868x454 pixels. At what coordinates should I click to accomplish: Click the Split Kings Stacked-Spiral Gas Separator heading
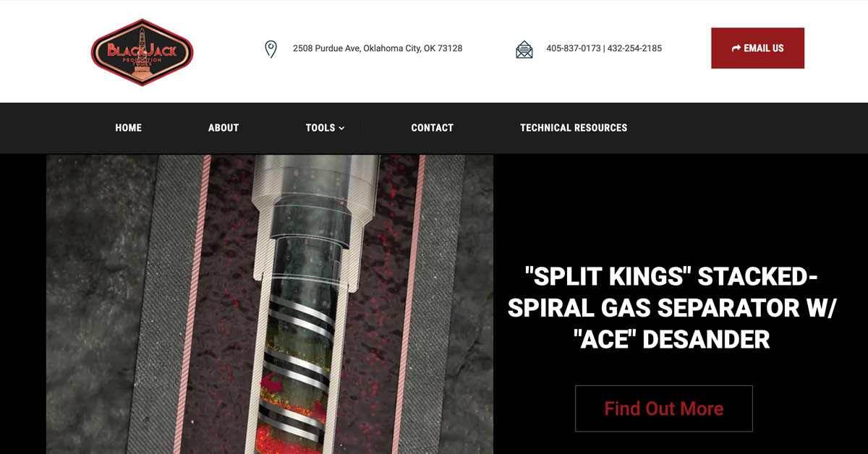point(671,307)
